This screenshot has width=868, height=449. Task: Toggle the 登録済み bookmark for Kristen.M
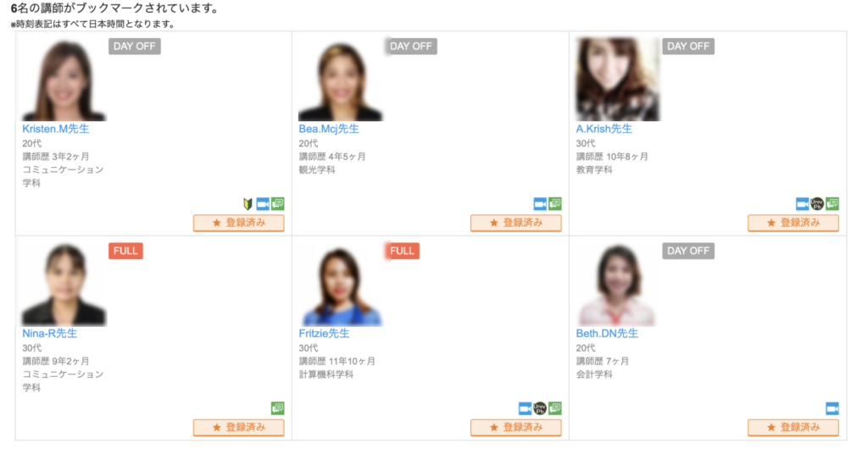(x=238, y=223)
